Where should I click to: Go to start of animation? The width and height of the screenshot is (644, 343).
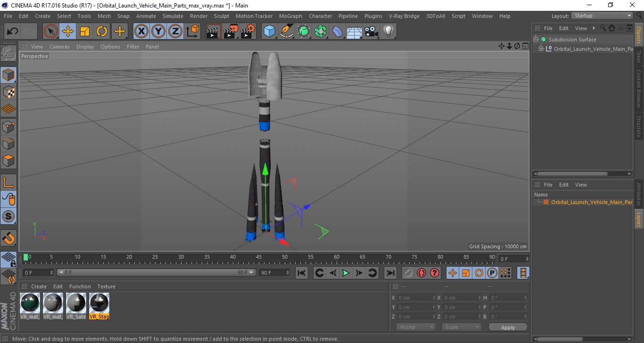[x=302, y=273]
